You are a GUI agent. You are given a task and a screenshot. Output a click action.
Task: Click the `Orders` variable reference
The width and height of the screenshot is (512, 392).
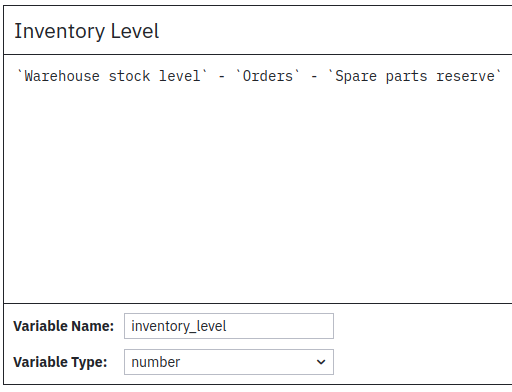[x=268, y=76]
